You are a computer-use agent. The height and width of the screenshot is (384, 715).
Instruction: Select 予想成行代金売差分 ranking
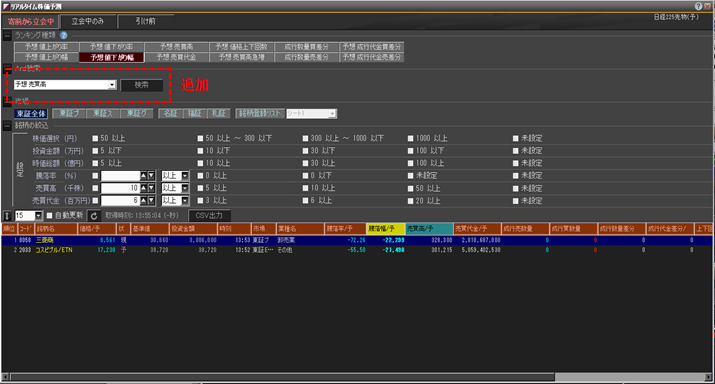point(372,57)
